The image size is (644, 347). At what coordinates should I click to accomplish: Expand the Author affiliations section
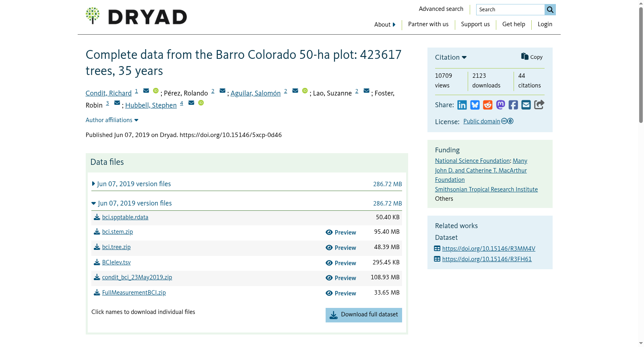(112, 120)
